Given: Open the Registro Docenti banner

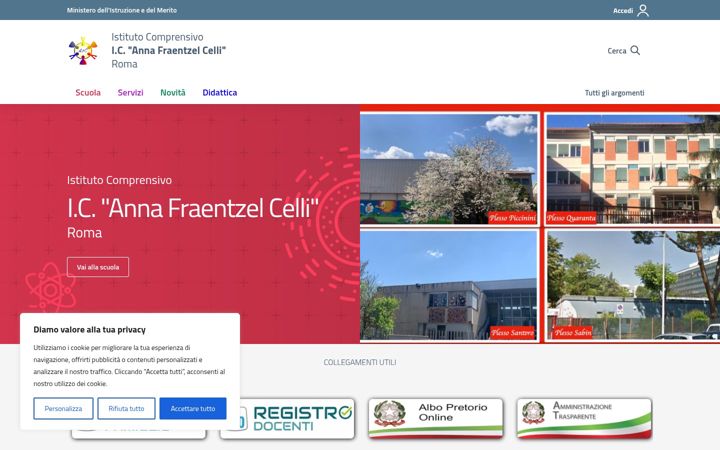Looking at the screenshot, I should [287, 418].
